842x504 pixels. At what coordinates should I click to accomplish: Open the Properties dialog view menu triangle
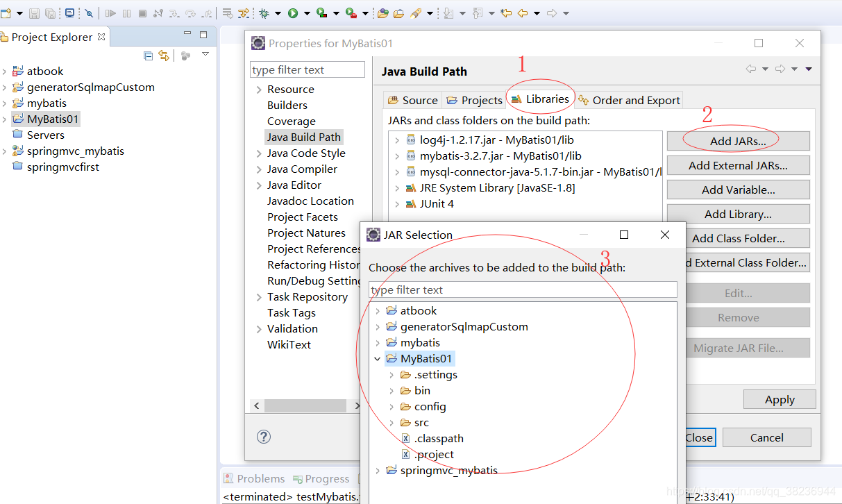point(809,69)
